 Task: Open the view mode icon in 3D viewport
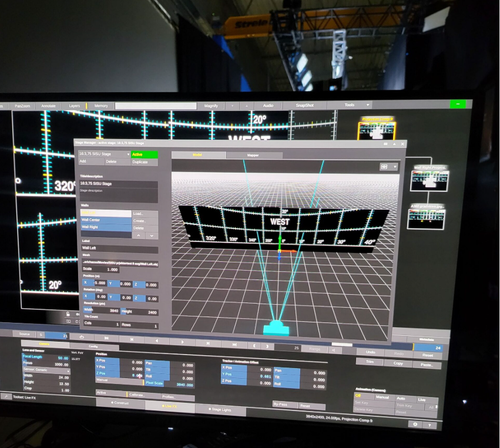(387, 167)
